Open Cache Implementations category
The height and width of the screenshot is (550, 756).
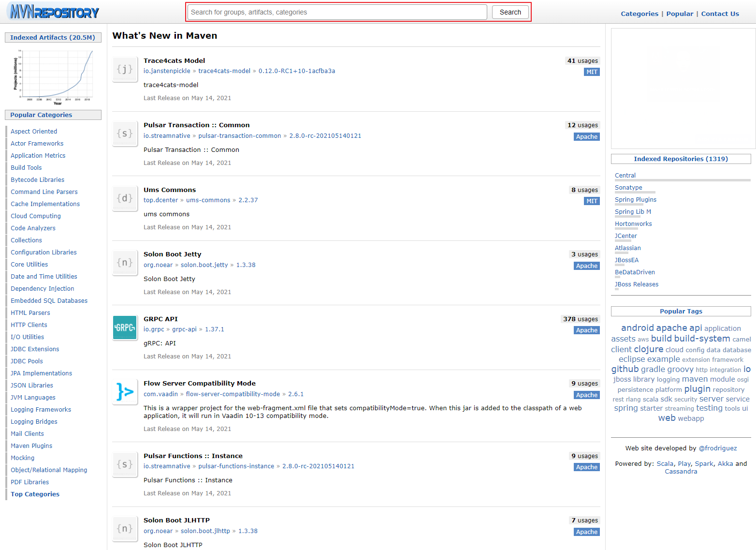point(45,204)
